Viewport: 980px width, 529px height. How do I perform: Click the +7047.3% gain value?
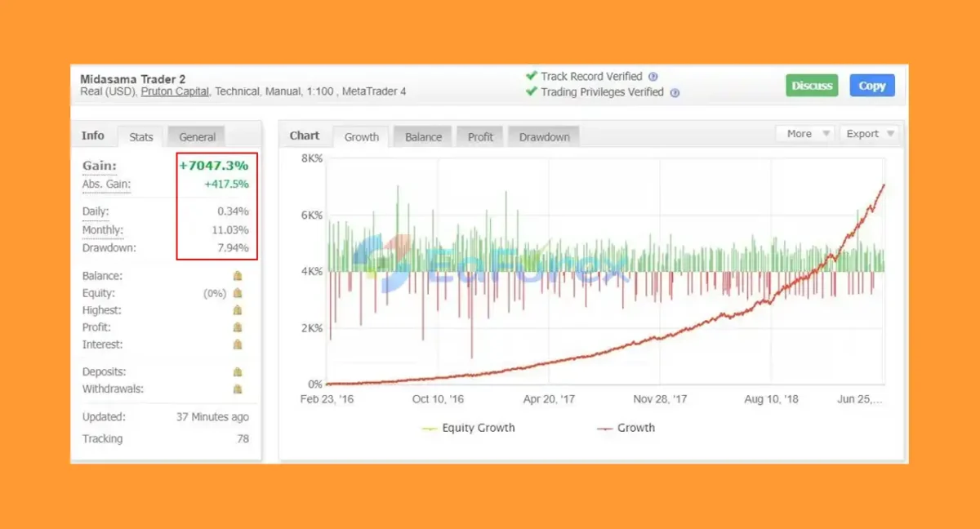[214, 166]
